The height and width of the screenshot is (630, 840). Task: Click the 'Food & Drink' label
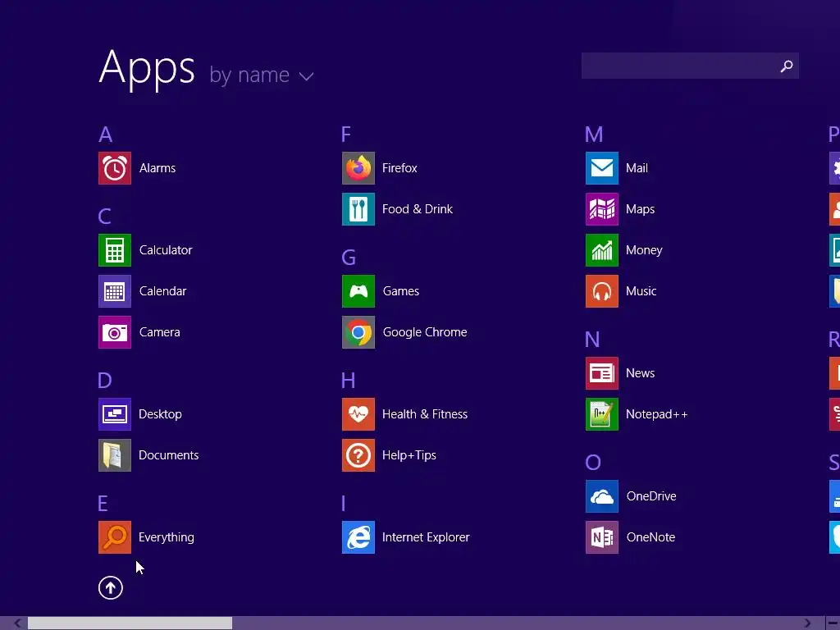pyautogui.click(x=418, y=209)
